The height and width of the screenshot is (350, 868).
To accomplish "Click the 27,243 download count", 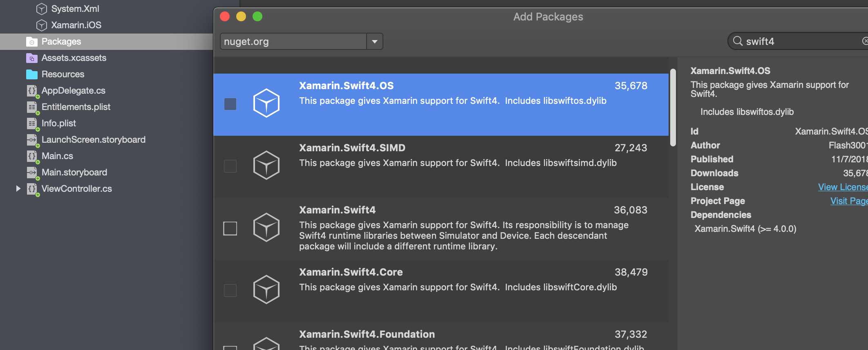I will [631, 148].
